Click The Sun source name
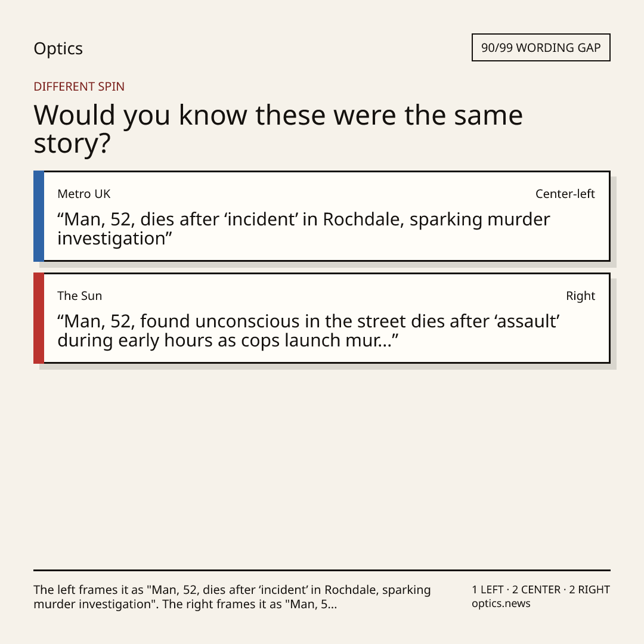Image resolution: width=644 pixels, height=644 pixels. [x=80, y=296]
